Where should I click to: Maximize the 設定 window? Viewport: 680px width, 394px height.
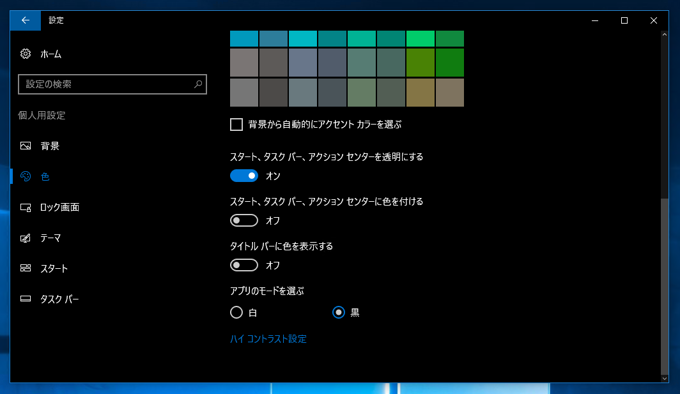click(x=624, y=20)
